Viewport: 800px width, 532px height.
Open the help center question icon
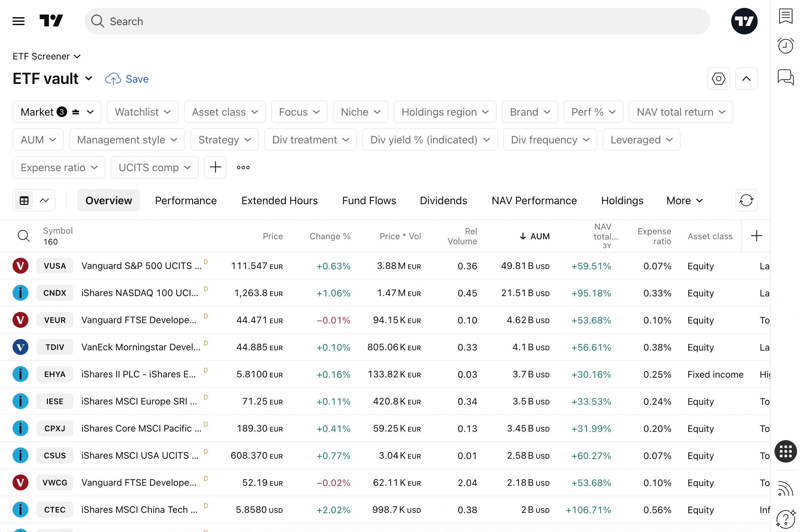785,518
